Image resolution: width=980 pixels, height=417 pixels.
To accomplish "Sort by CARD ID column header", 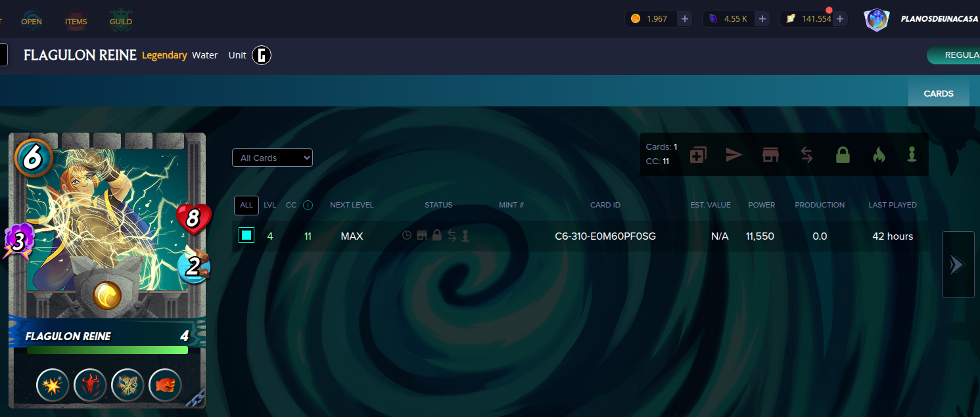I will tap(605, 205).
